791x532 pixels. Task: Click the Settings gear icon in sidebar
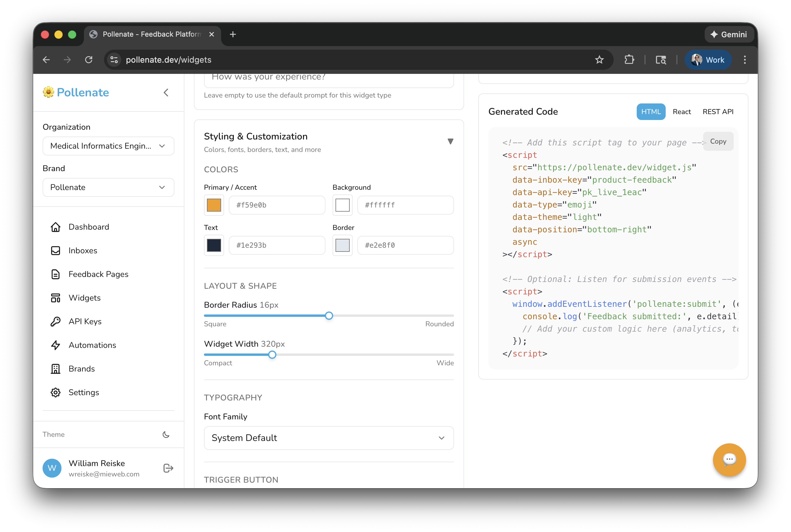pos(55,392)
